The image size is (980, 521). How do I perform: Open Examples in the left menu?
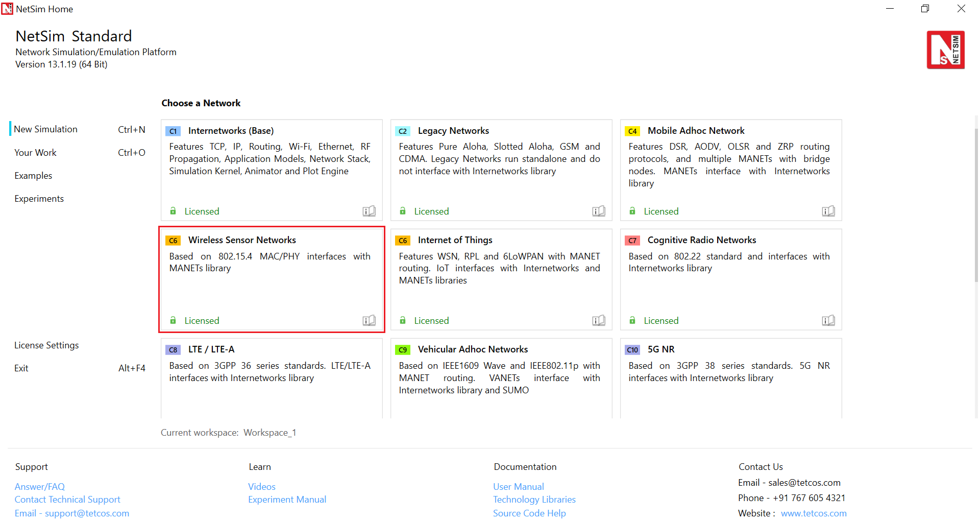pos(33,176)
